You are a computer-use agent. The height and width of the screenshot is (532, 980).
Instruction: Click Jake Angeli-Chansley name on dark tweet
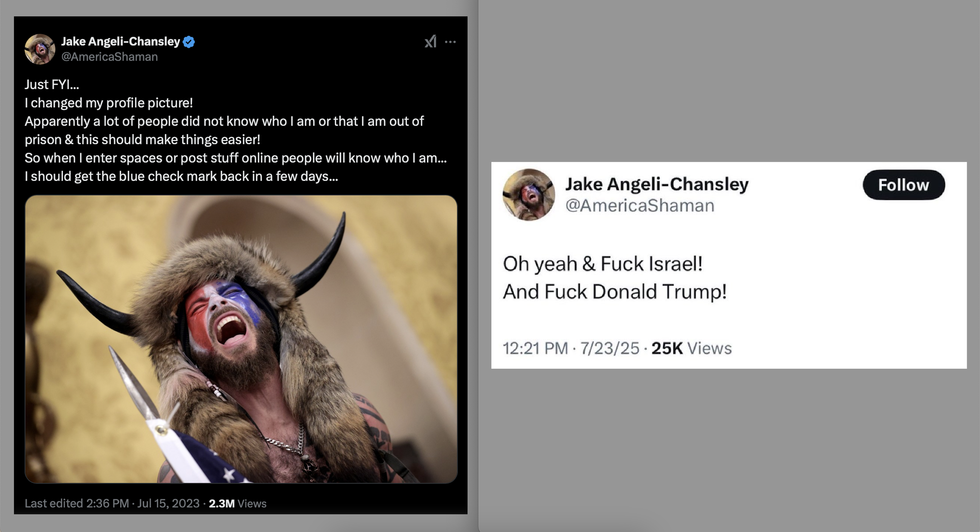[120, 41]
